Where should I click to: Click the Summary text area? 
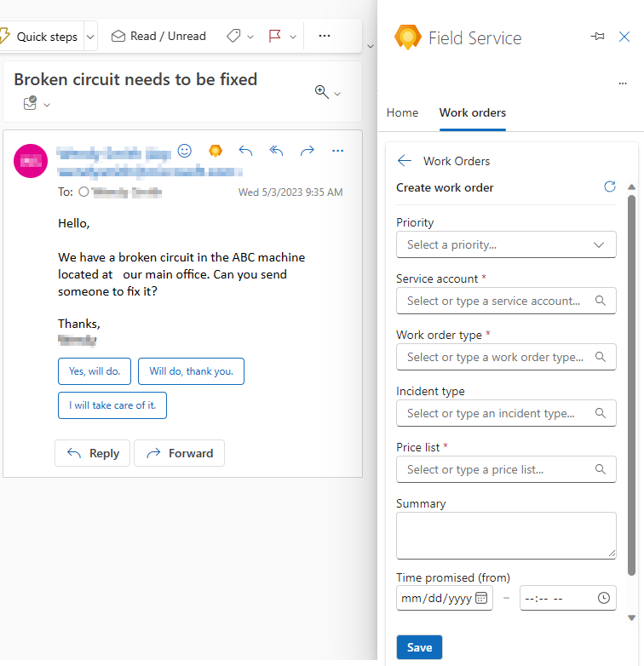506,536
